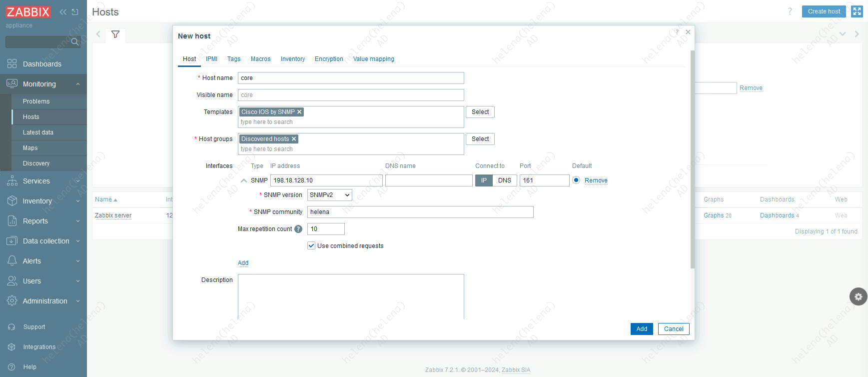Open the SNMP version dropdown
Screen dimensions: 868x377
coord(329,195)
